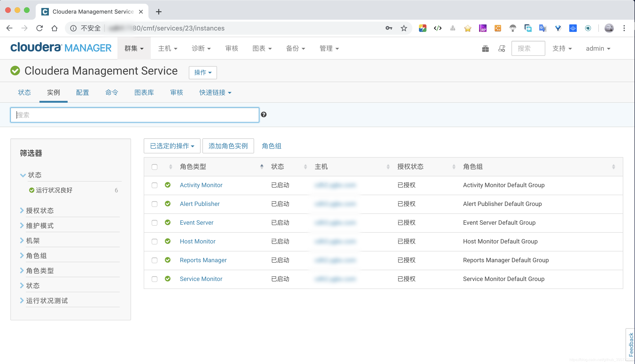Click the yellow star extension icon
Screen dimensions: 635x364
(468, 28)
